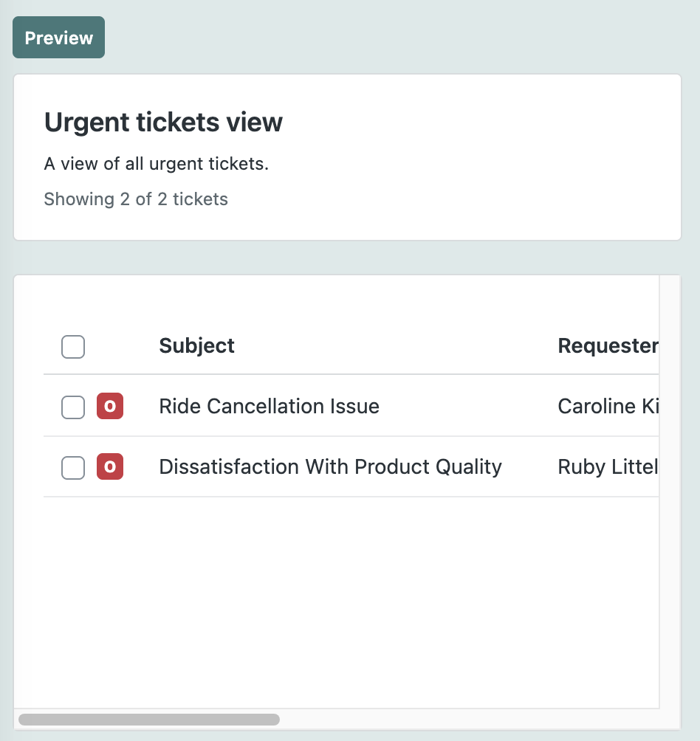Click the 'Showing 2 of 2 tickets' count
700x741 pixels.
[136, 199]
